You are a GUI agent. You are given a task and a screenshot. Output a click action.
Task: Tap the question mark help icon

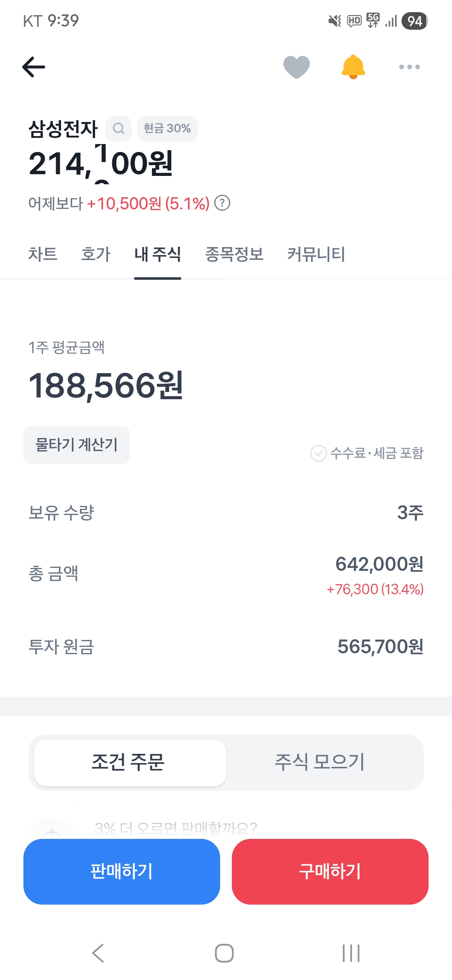point(222,203)
